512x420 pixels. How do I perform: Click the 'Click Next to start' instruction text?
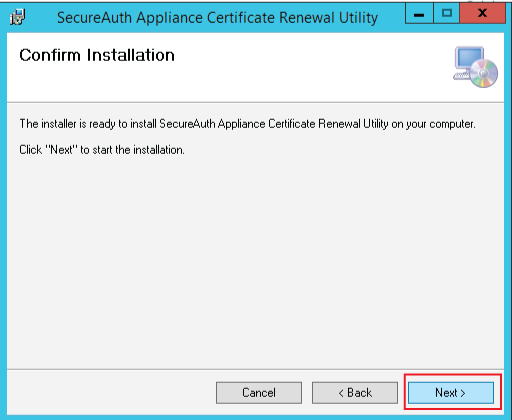(x=102, y=150)
